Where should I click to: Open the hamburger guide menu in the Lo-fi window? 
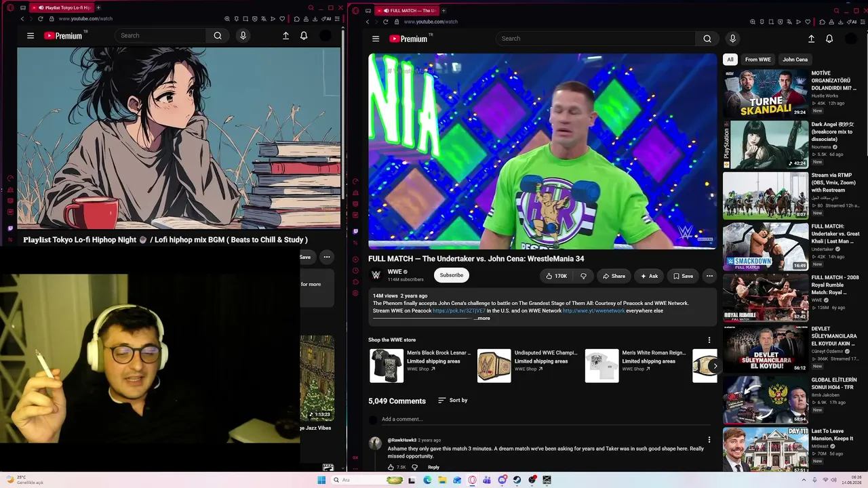31,36
